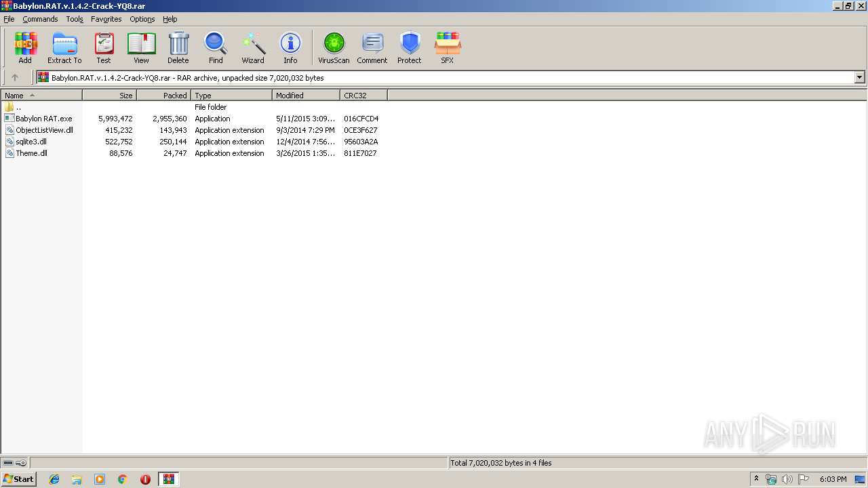The height and width of the screenshot is (488, 868).
Task: Show archive Info
Action: click(290, 48)
